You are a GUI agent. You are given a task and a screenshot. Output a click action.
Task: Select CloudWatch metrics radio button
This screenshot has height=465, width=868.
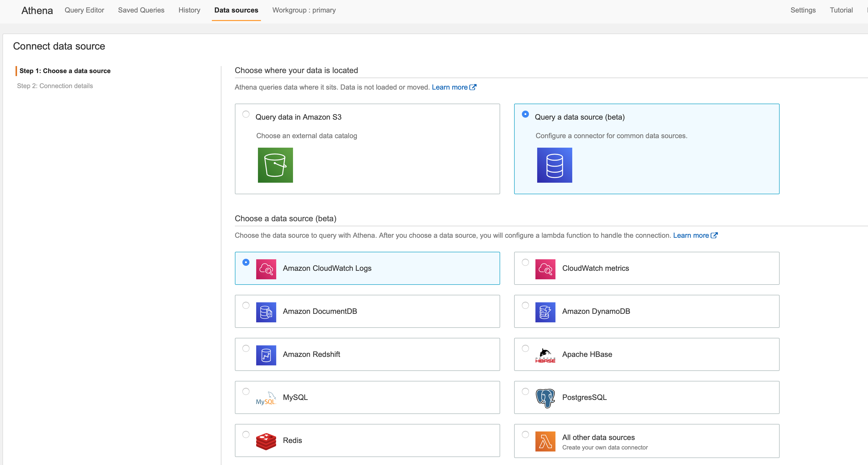(525, 262)
